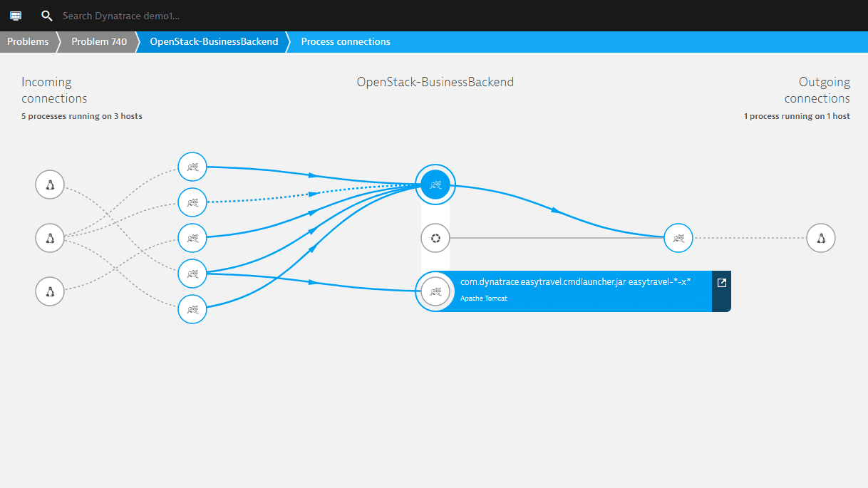
Task: Navigate to OpenStack-BusinessBackend breadcrumb
Action: 214,41
